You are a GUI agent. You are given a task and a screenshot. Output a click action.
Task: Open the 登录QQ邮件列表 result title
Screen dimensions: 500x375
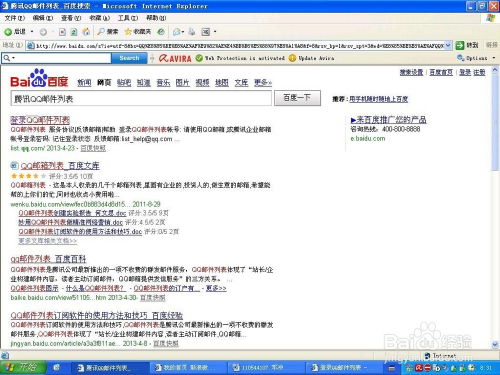[40, 120]
